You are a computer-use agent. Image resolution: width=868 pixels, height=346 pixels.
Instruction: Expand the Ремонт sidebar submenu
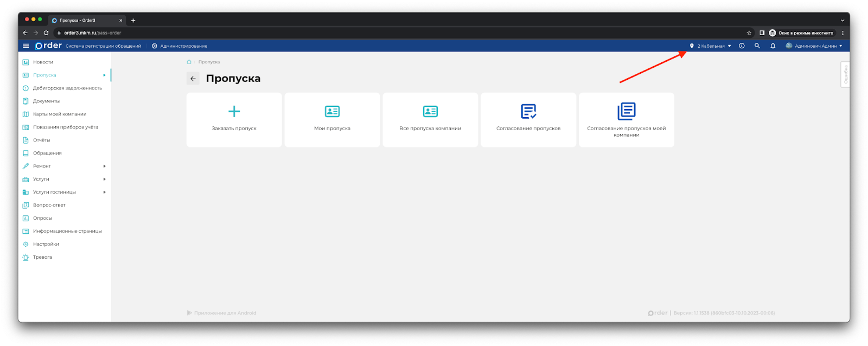[x=64, y=166]
